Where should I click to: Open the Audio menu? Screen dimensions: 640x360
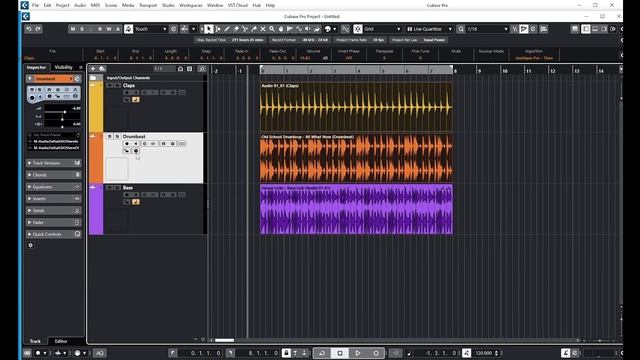(x=80, y=5)
